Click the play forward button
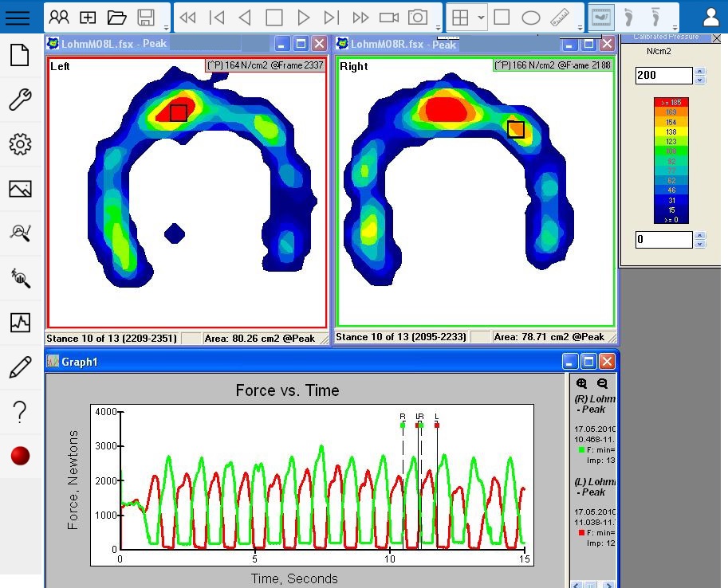This screenshot has height=588, width=728. [303, 18]
